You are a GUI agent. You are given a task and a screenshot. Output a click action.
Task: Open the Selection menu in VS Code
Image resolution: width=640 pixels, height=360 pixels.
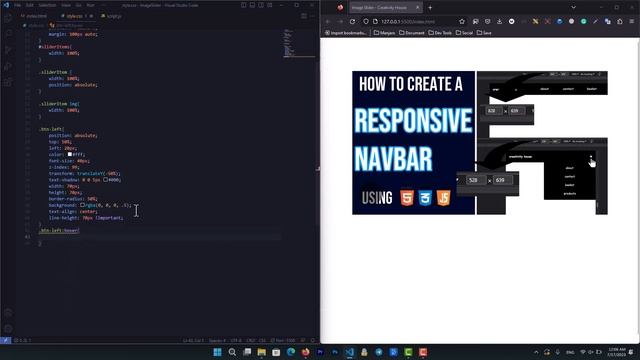click(47, 5)
